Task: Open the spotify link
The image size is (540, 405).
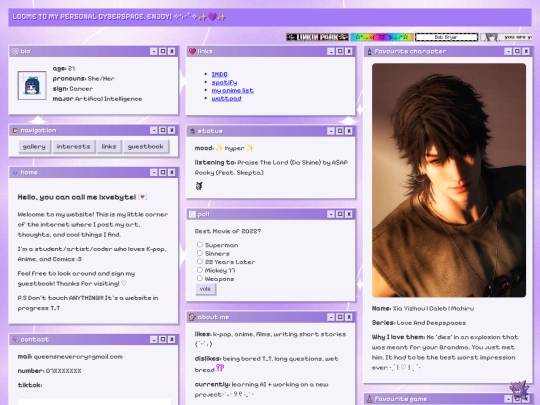Action: coord(224,82)
